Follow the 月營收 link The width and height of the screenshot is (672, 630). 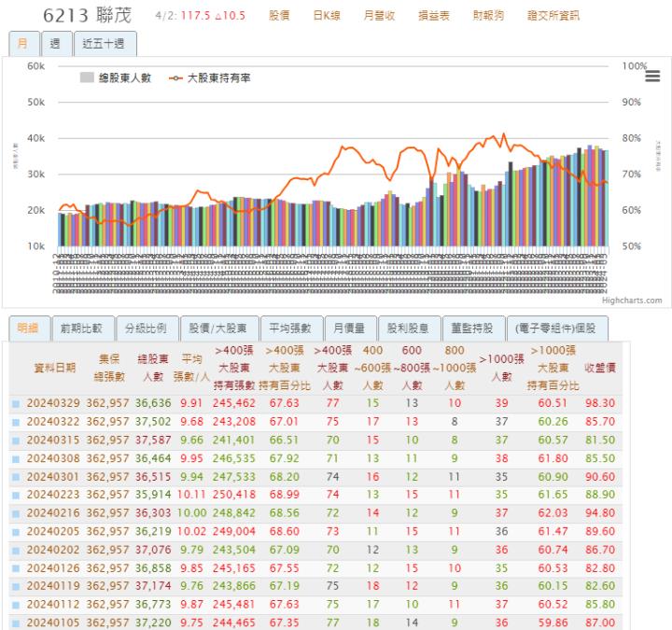(379, 16)
